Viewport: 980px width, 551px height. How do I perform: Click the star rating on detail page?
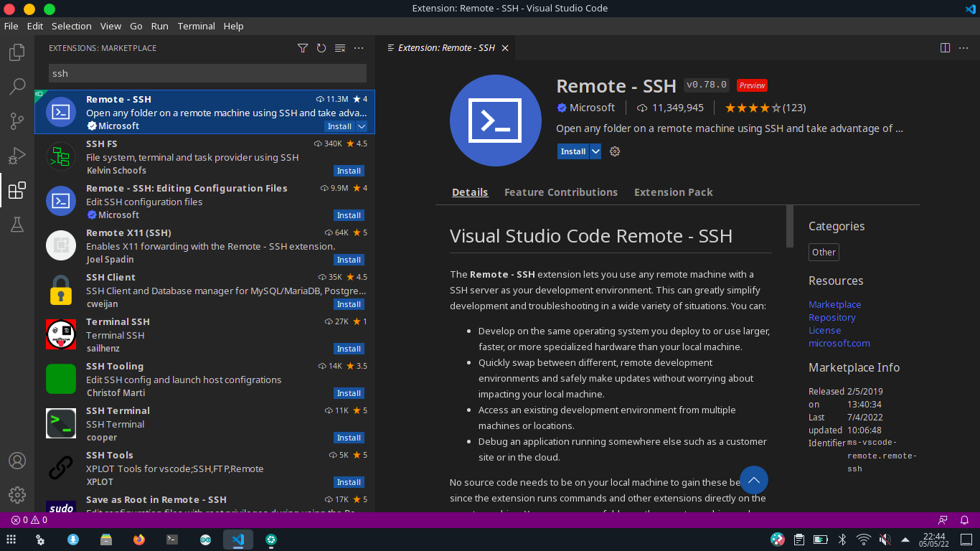click(x=765, y=108)
